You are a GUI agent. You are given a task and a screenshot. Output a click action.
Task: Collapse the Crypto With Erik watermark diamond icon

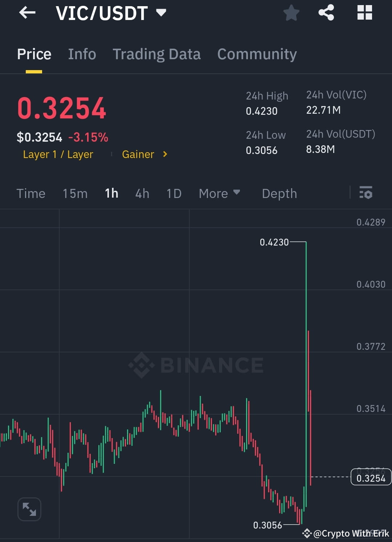point(307,533)
